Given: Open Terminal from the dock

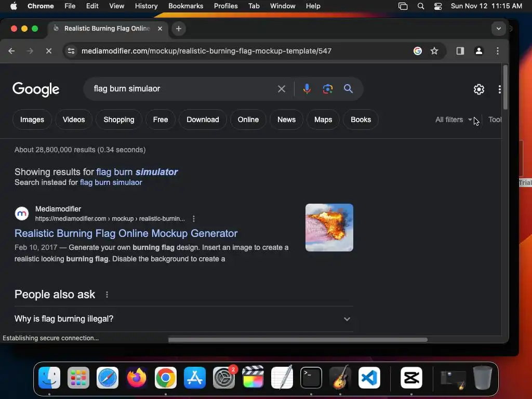Looking at the screenshot, I should 311,378.
